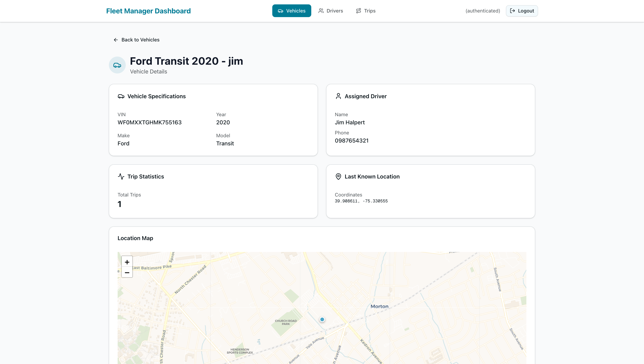Image resolution: width=644 pixels, height=364 pixels.
Task: Zoom in the map with the plus button
Action: click(x=127, y=262)
